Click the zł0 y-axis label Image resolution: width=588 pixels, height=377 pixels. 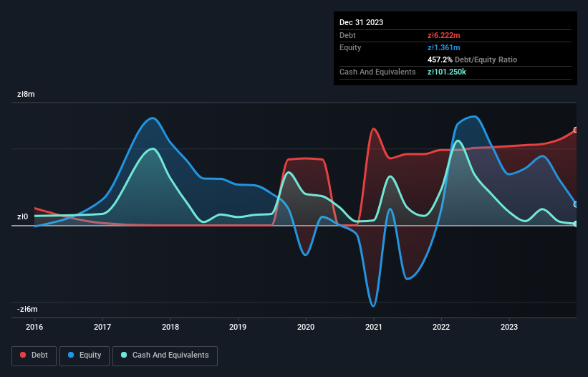[22, 217]
